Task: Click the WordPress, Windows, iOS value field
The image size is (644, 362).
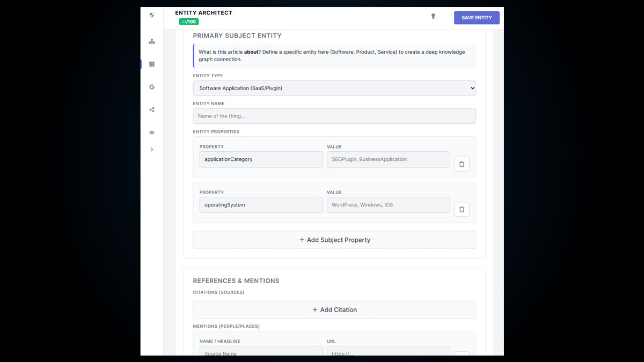Action: point(388,205)
